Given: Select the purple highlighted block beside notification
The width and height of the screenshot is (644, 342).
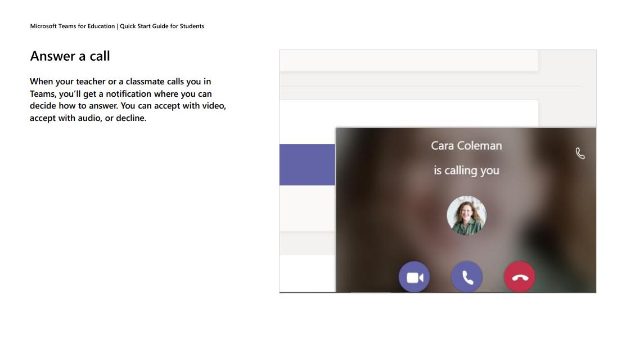Looking at the screenshot, I should tap(307, 165).
